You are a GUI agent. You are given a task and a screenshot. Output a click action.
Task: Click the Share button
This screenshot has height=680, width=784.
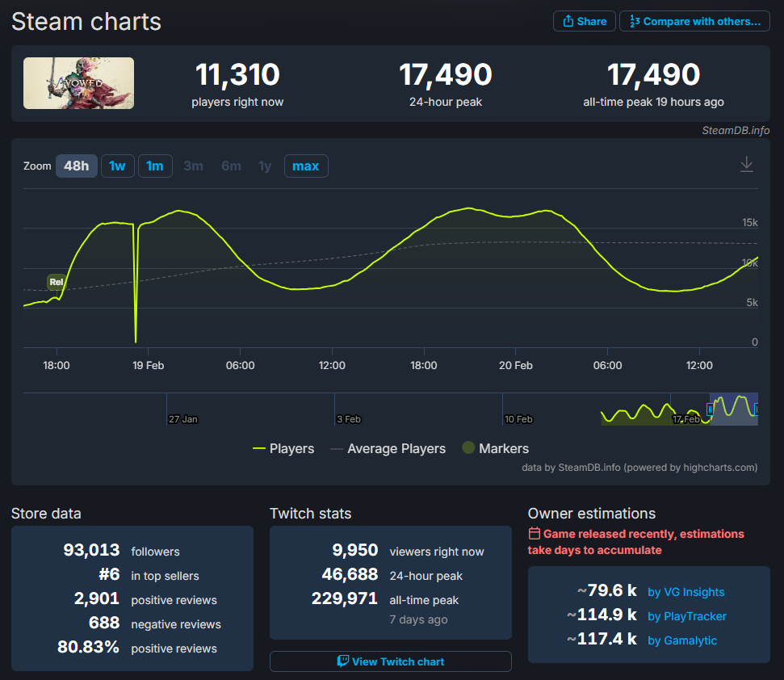click(584, 21)
